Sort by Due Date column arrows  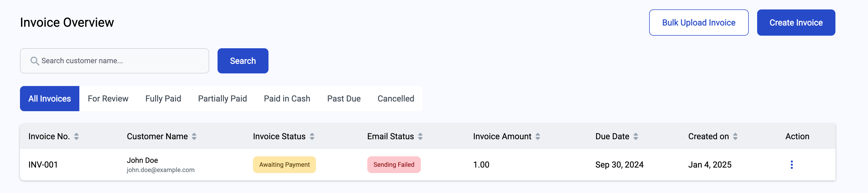point(635,137)
